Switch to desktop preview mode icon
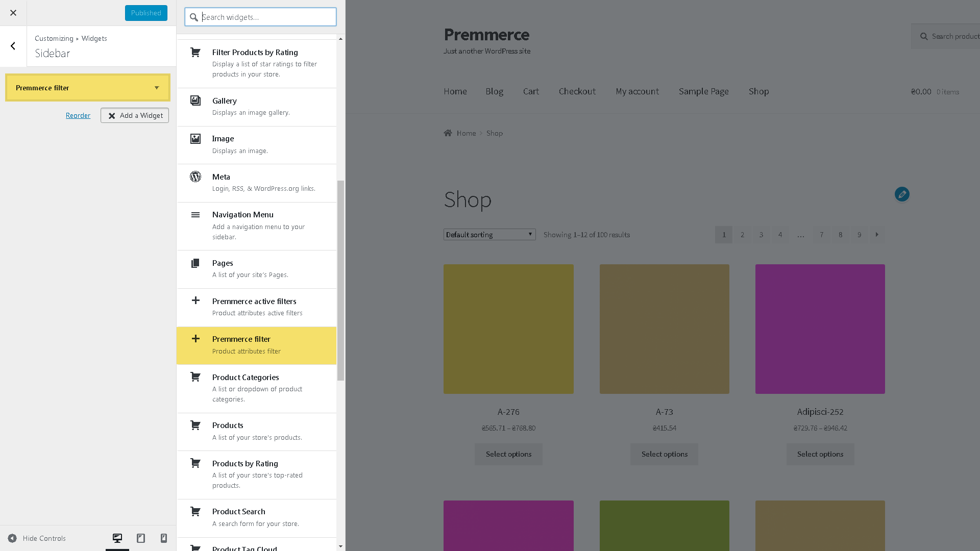Viewport: 980px width, 551px height. point(117,538)
